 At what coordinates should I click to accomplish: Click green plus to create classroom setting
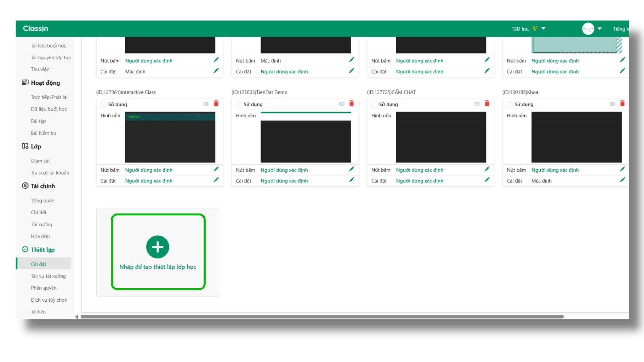coord(158,247)
